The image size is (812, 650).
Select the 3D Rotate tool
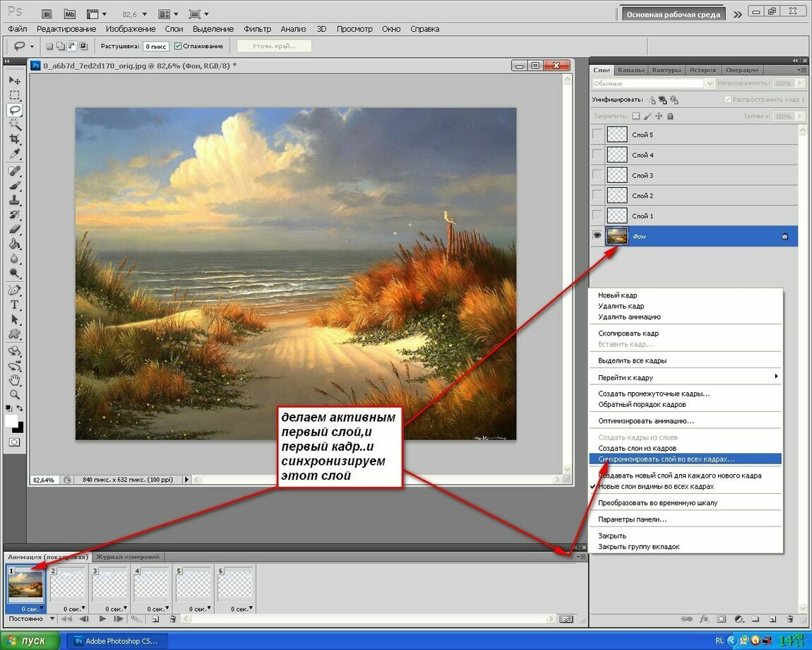tap(15, 351)
